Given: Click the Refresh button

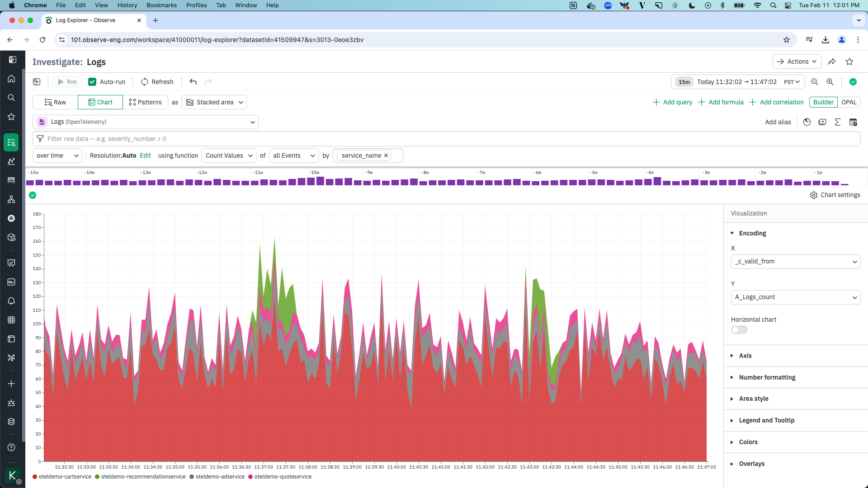Looking at the screenshot, I should [x=157, y=82].
